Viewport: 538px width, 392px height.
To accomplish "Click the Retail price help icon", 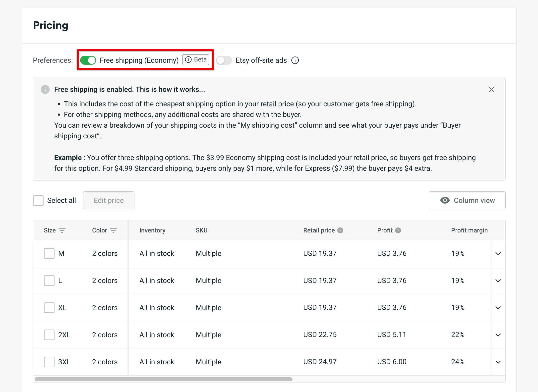I will [x=341, y=230].
